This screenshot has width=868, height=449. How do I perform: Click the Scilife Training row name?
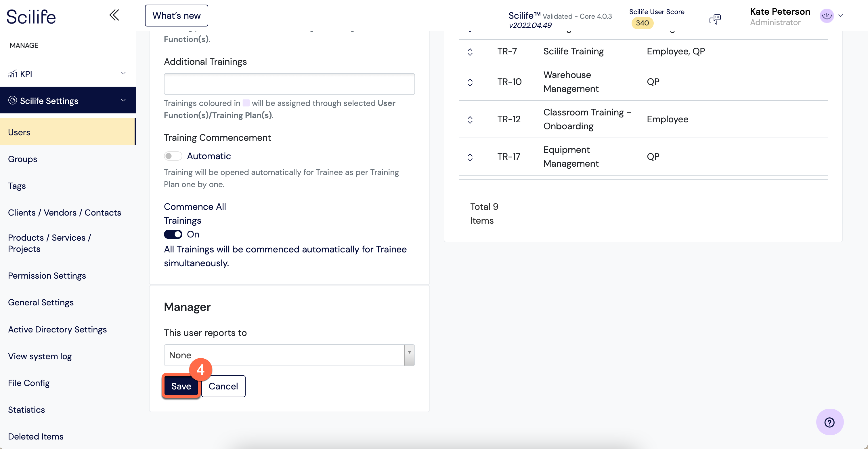(x=573, y=51)
